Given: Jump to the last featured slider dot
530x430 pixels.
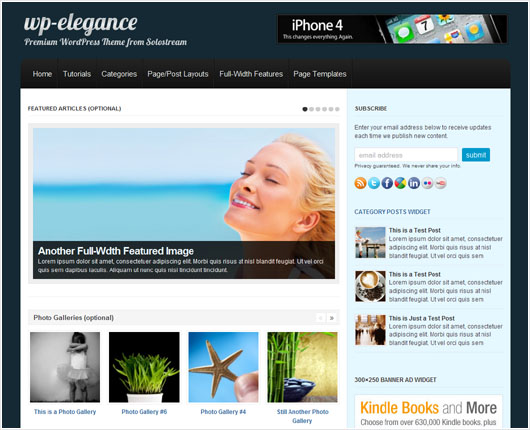Looking at the screenshot, I should tap(337, 109).
